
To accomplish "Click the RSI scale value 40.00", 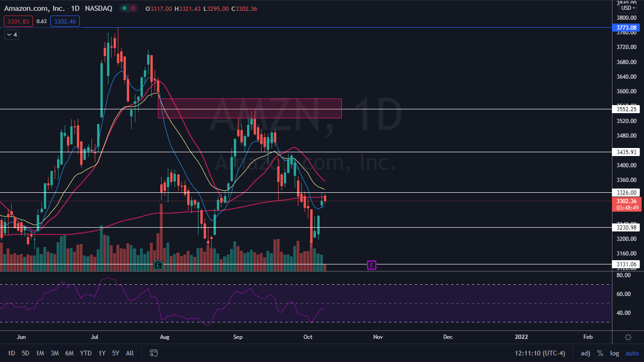I will point(623,313).
